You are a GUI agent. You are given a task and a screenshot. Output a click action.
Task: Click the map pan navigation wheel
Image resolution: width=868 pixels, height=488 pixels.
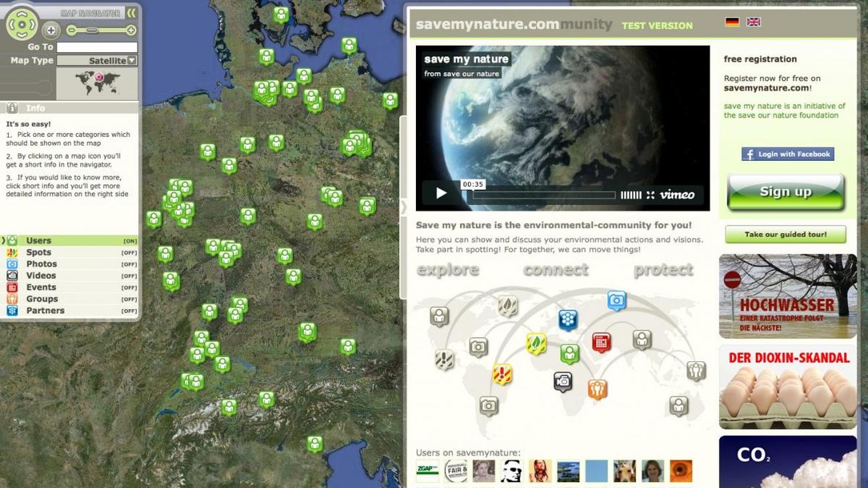22,25
